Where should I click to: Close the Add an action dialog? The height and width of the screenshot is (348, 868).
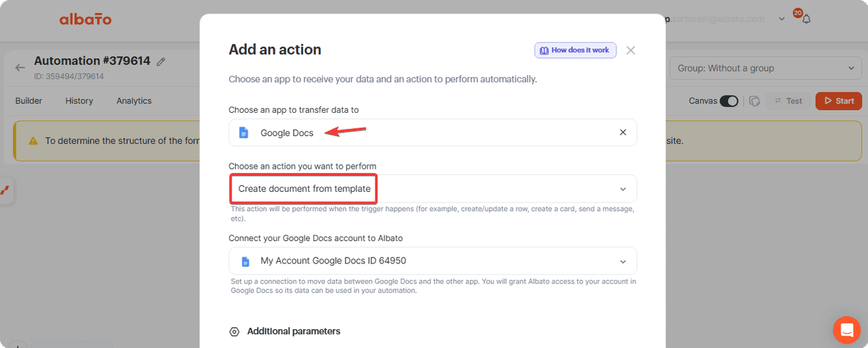point(631,50)
